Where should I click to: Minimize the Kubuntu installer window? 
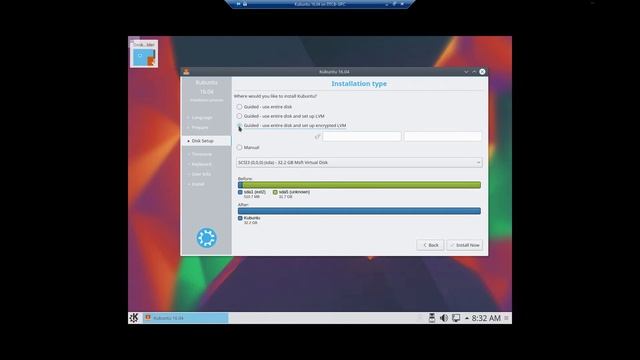[466, 72]
